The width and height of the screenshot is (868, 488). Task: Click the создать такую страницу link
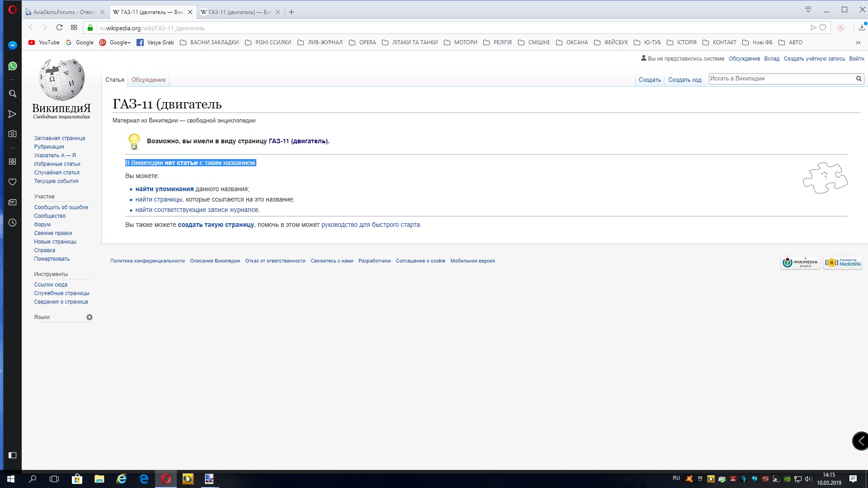coord(216,225)
